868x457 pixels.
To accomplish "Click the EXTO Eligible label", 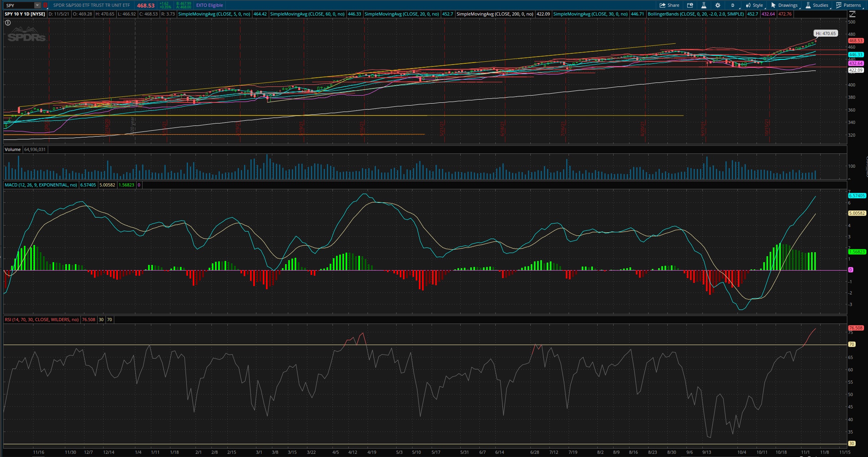I will coord(209,5).
